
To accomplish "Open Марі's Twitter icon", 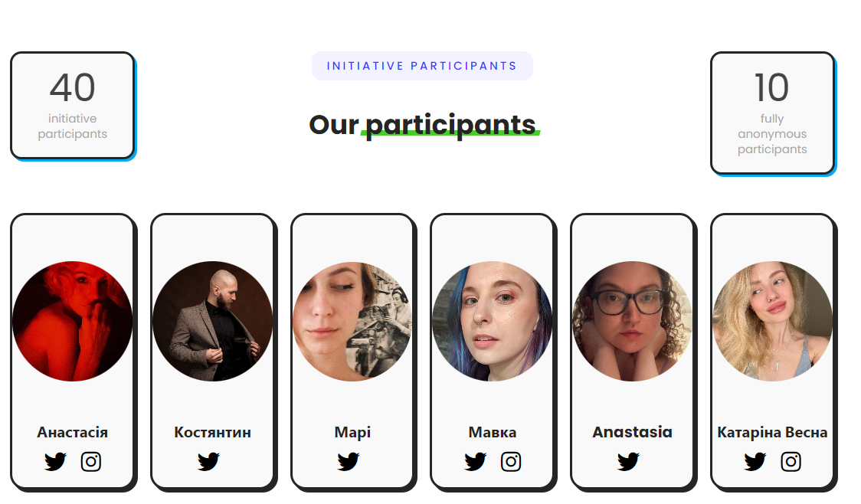I will pos(349,462).
